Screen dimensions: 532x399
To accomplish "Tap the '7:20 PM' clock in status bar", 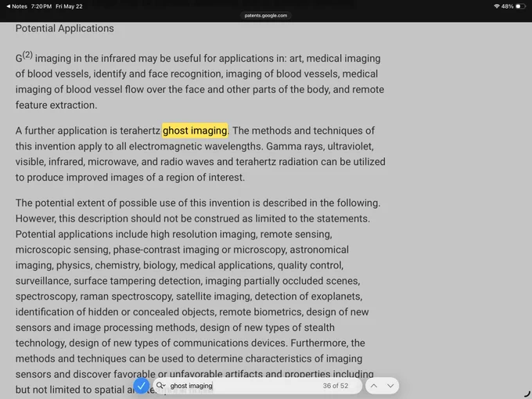I will click(41, 6).
